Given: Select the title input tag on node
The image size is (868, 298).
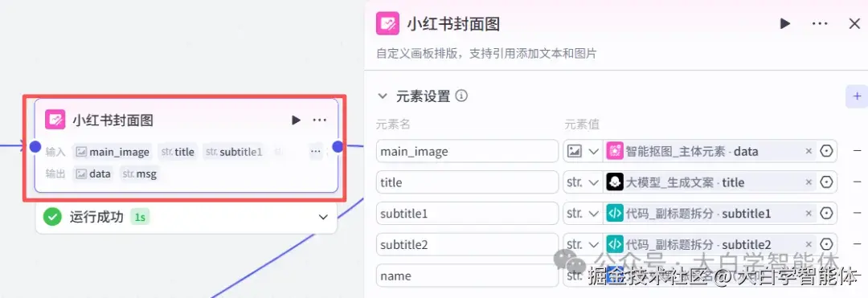Looking at the screenshot, I should [x=178, y=152].
